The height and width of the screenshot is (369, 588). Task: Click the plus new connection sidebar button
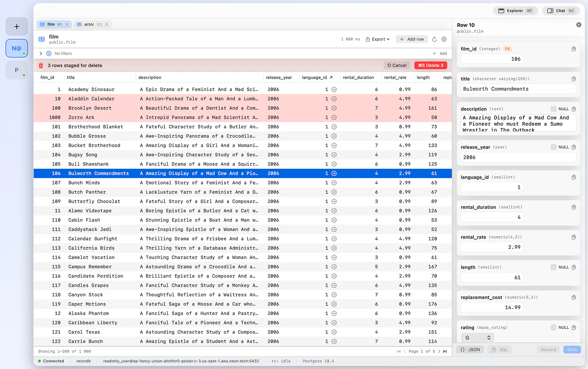point(17,26)
